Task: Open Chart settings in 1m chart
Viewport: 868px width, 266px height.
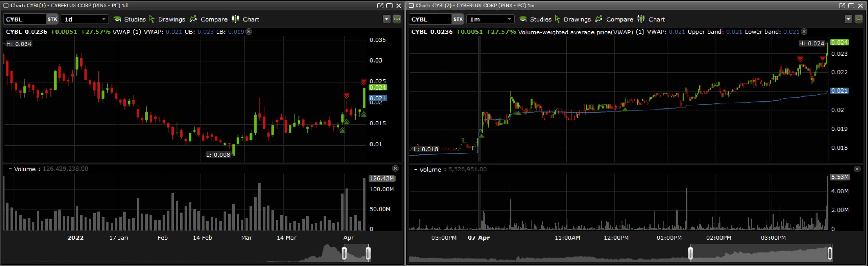Action: 656,19
